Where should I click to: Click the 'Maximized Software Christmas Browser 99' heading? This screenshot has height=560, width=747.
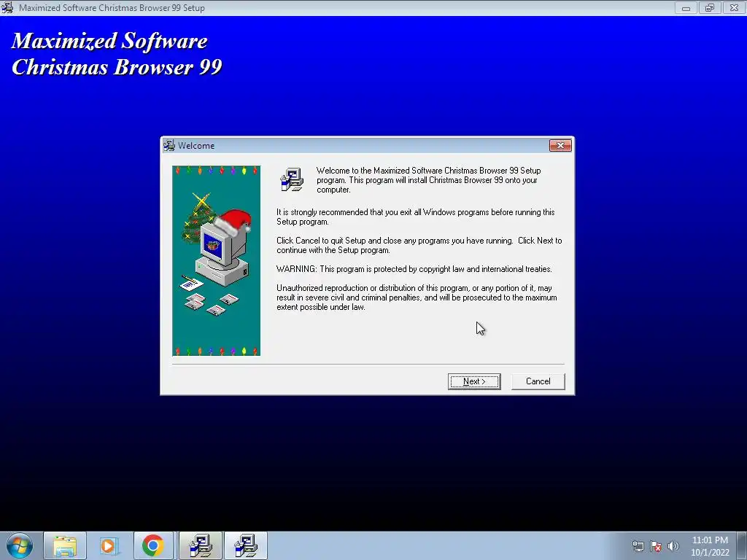coord(117,54)
